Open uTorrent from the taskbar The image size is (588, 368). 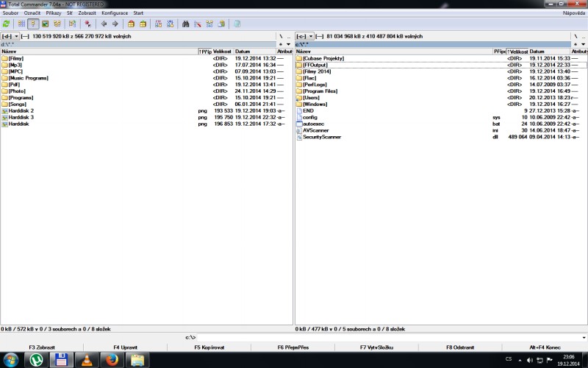(x=36, y=360)
